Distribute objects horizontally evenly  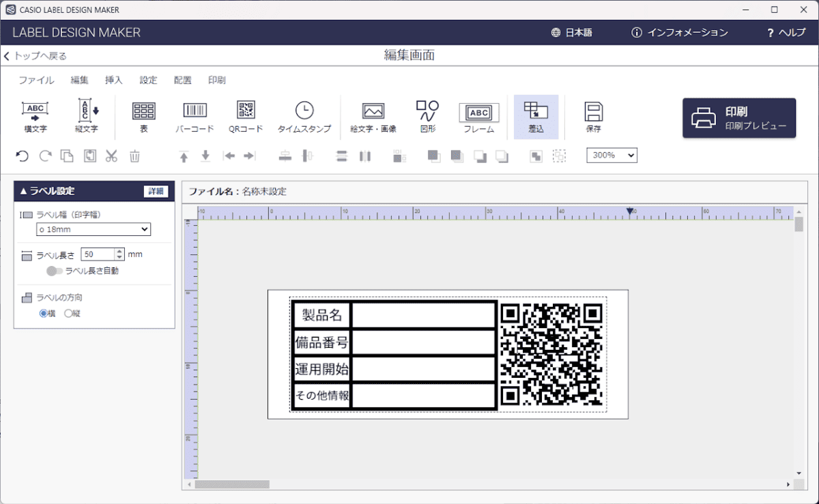coord(365,156)
